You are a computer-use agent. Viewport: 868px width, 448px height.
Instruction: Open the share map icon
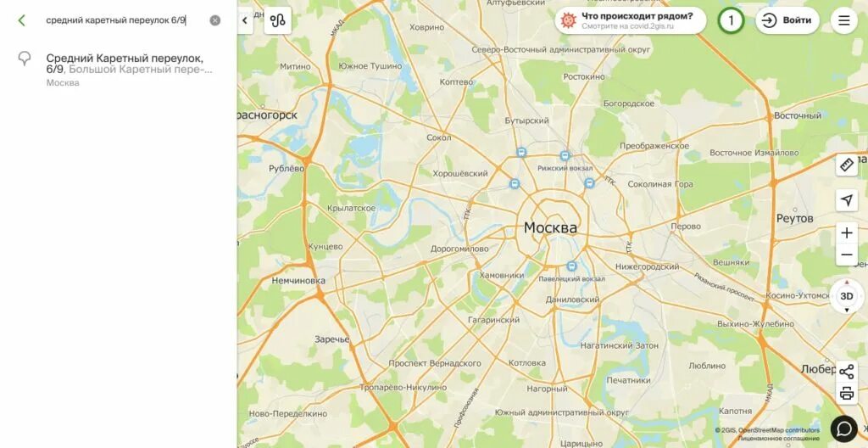[x=847, y=372]
